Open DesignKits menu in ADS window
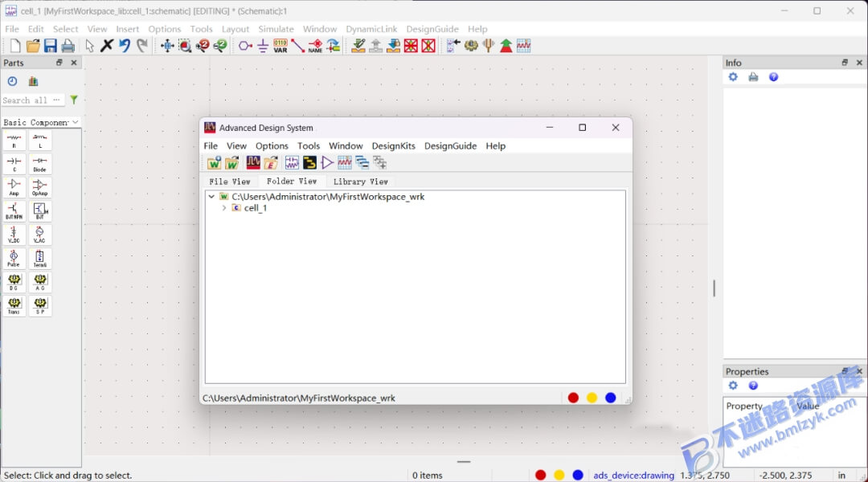 point(393,146)
